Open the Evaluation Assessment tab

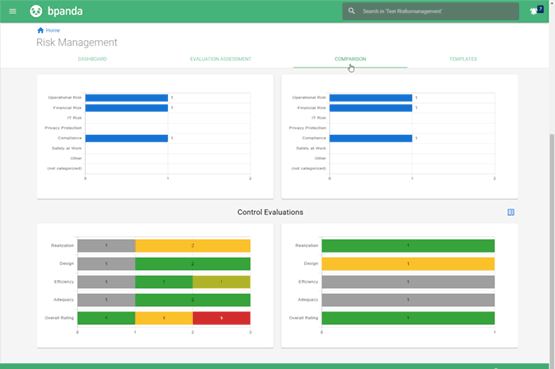coord(221,59)
